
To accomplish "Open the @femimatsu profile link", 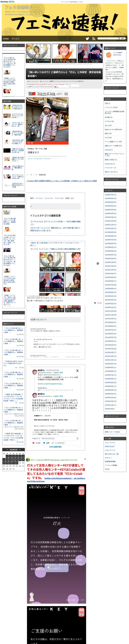I will click(117, 55).
